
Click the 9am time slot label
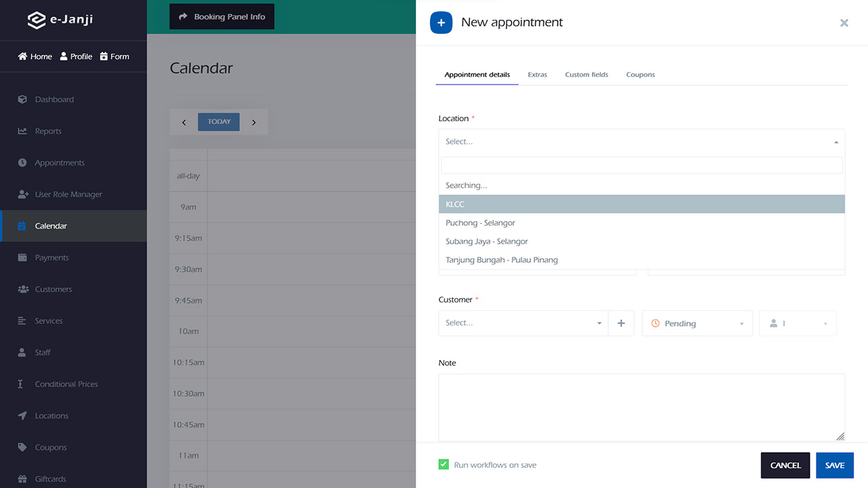(x=189, y=207)
